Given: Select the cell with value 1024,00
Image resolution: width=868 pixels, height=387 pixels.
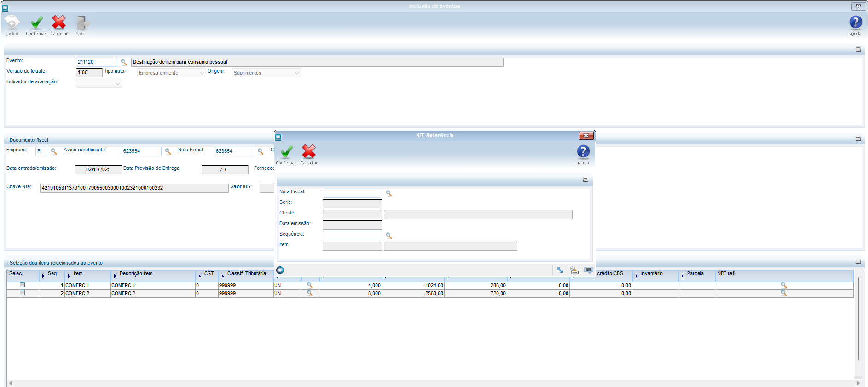Looking at the screenshot, I should coord(413,286).
